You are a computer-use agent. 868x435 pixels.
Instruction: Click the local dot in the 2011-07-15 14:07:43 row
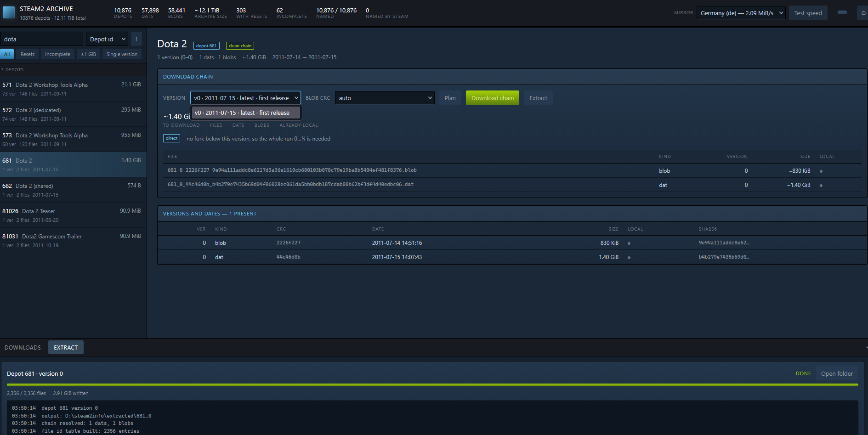629,258
